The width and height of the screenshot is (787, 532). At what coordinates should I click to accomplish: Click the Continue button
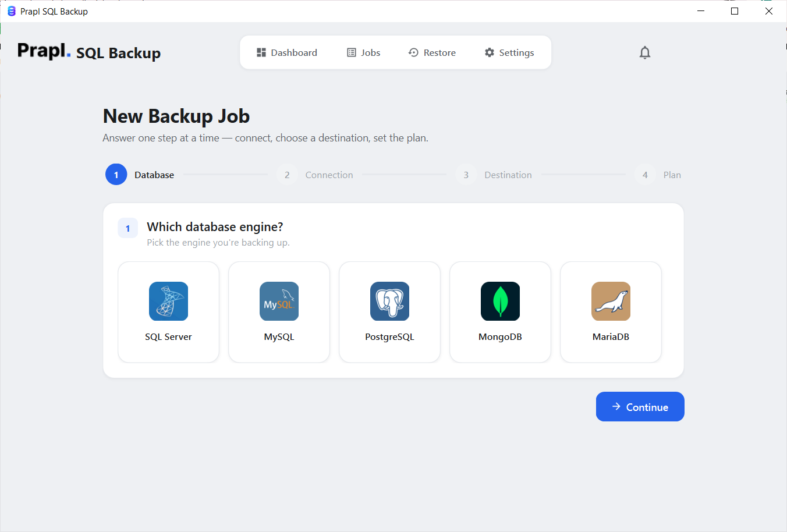640,406
